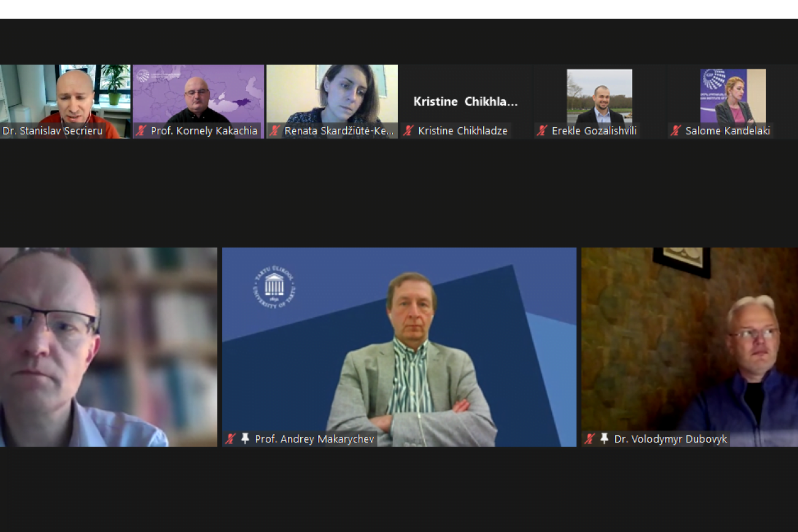This screenshot has width=798, height=532.
Task: Click muted mic icon beside Renata Skardžiūtė's name
Action: [275, 131]
